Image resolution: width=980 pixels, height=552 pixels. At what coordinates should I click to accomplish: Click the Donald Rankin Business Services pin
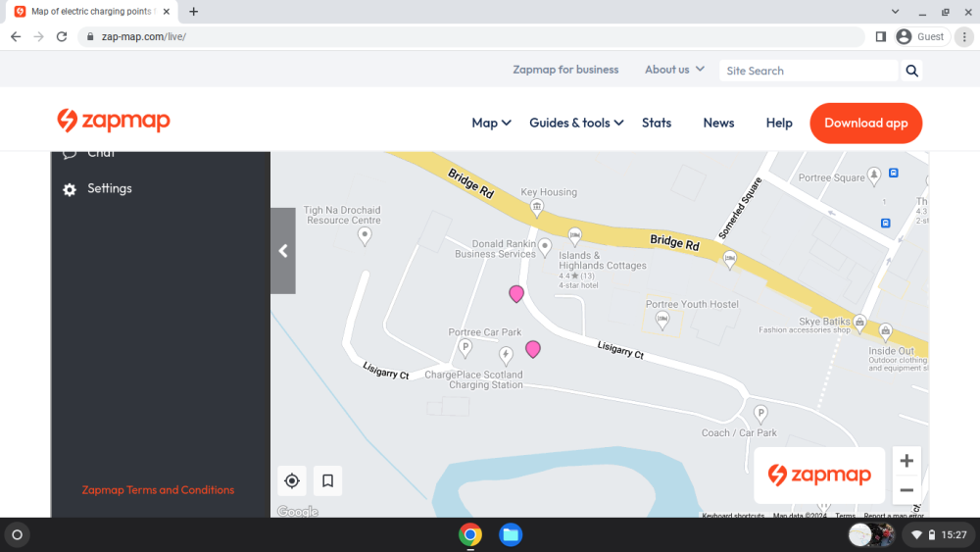click(545, 247)
